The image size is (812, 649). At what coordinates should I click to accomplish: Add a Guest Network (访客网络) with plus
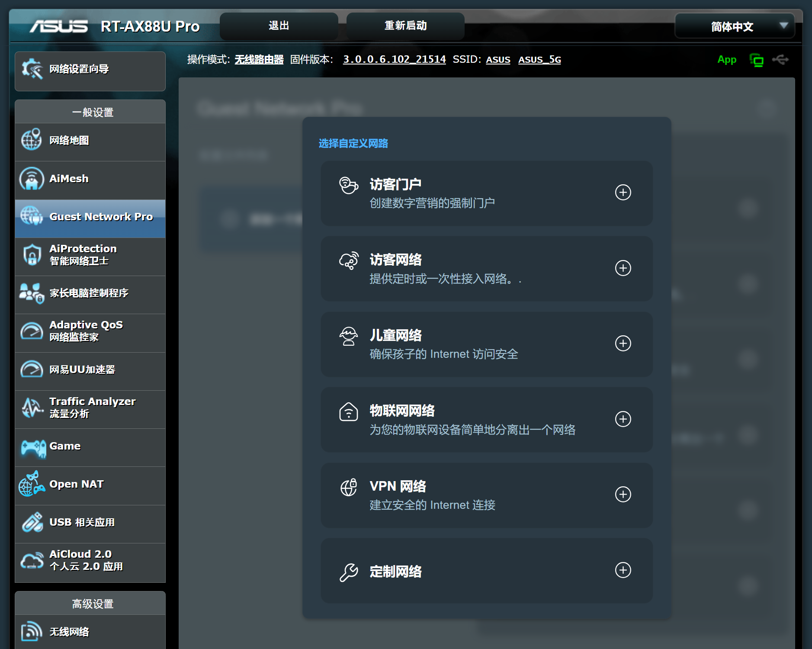[x=623, y=268]
